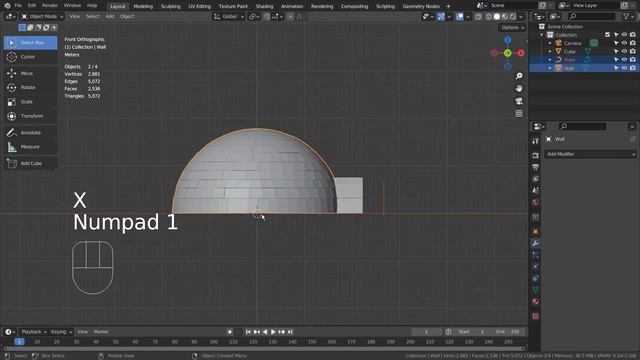Screen dimensions: 640x360
Task: Open the Modifier properties wrench tab
Action: click(x=536, y=244)
